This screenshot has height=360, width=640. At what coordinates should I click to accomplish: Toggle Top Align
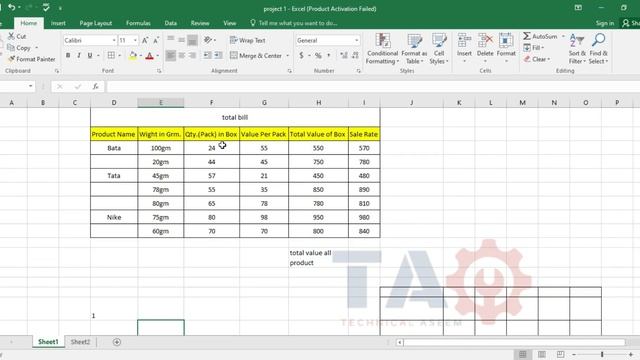click(171, 40)
